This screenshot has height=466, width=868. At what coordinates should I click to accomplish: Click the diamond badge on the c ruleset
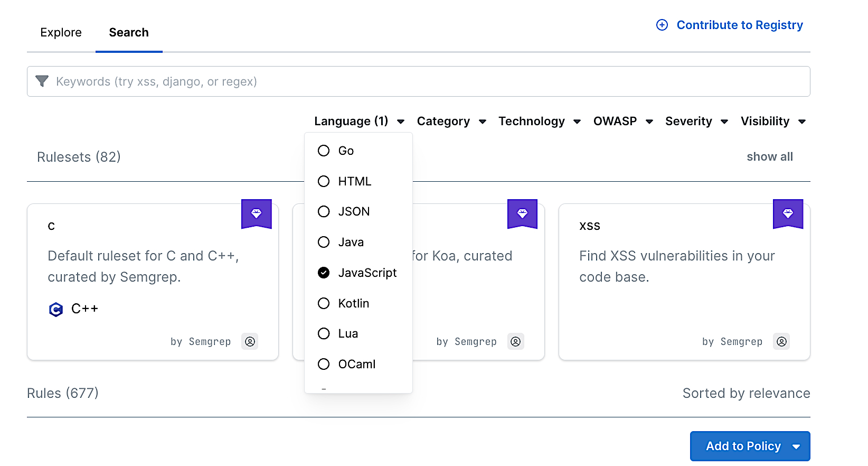coord(257,213)
